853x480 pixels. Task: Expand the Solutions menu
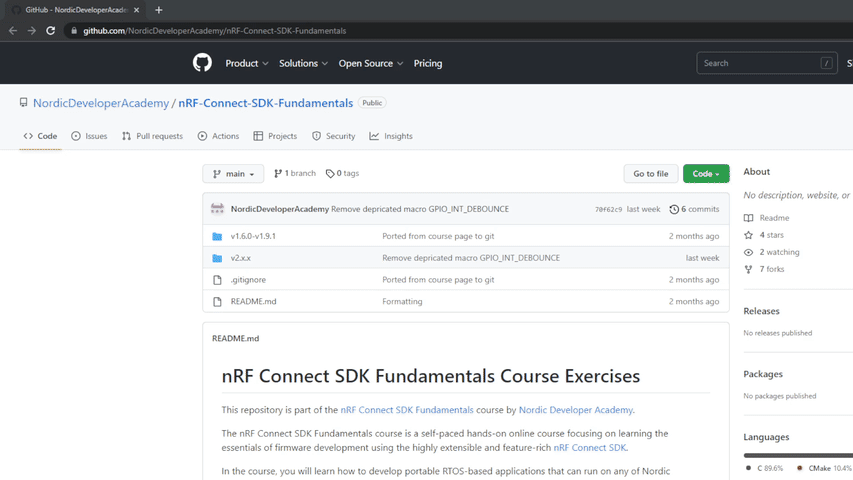pos(304,63)
